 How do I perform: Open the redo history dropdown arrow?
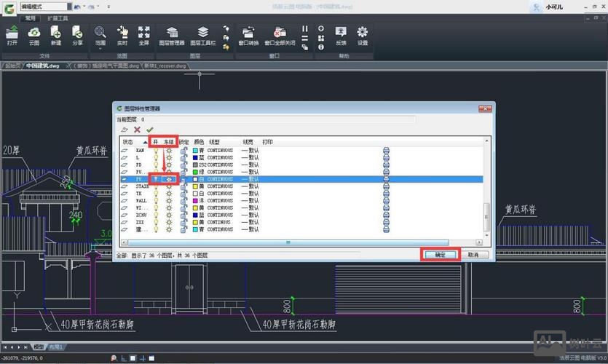(98, 7)
